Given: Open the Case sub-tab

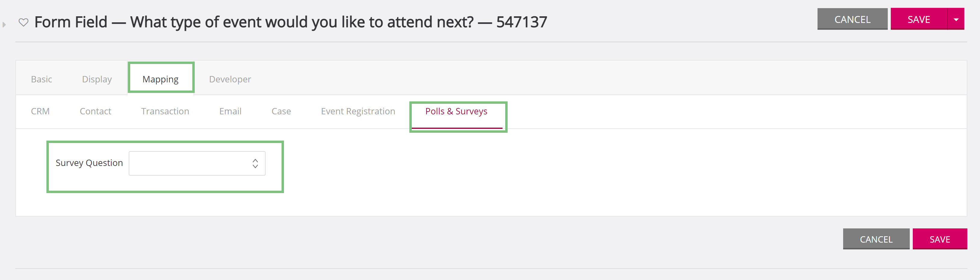Looking at the screenshot, I should (281, 111).
